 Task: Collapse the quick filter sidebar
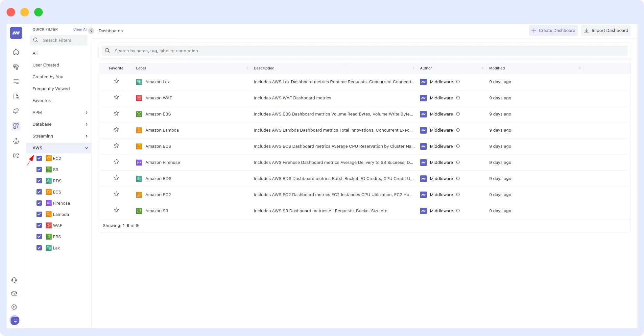tap(91, 31)
